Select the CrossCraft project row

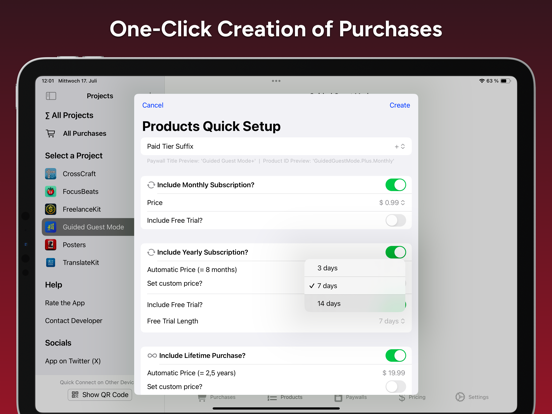[x=88, y=174]
